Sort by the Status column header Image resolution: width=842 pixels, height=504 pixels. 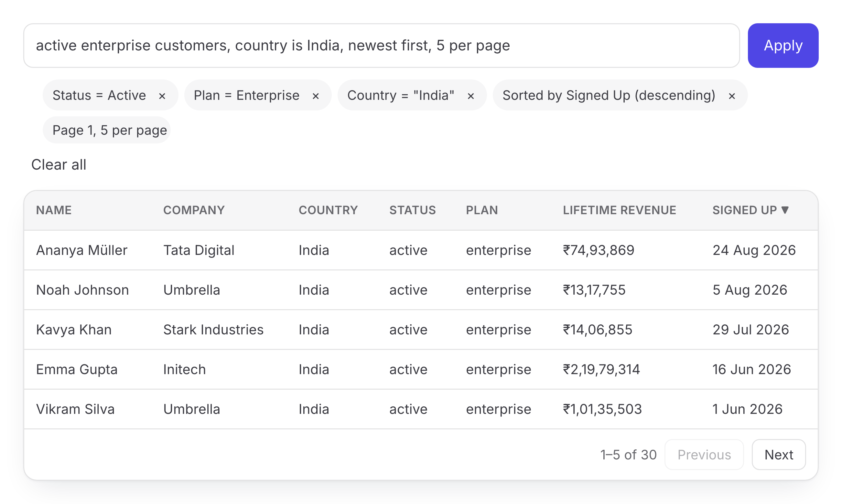(412, 210)
